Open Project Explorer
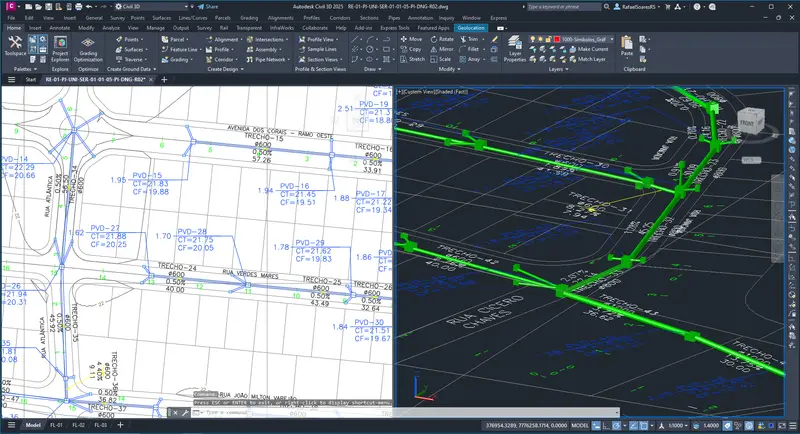The width and height of the screenshot is (800, 434). point(60,48)
